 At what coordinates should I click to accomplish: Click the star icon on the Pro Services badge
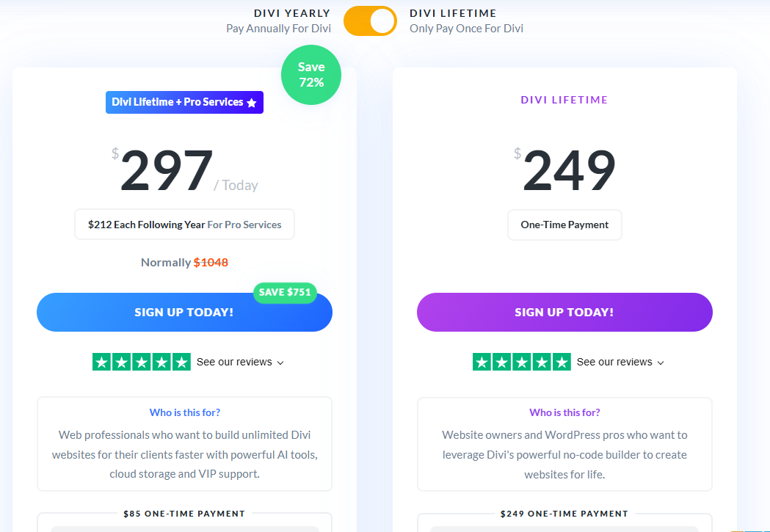pos(253,102)
